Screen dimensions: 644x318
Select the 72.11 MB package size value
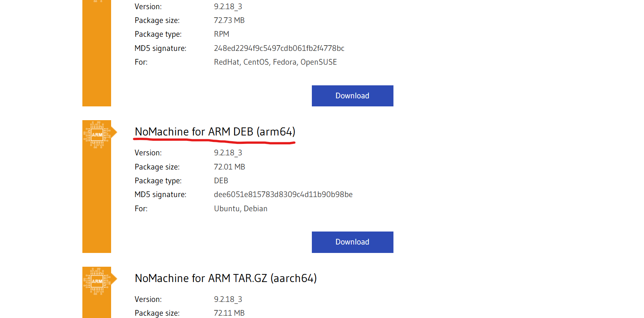tap(229, 313)
